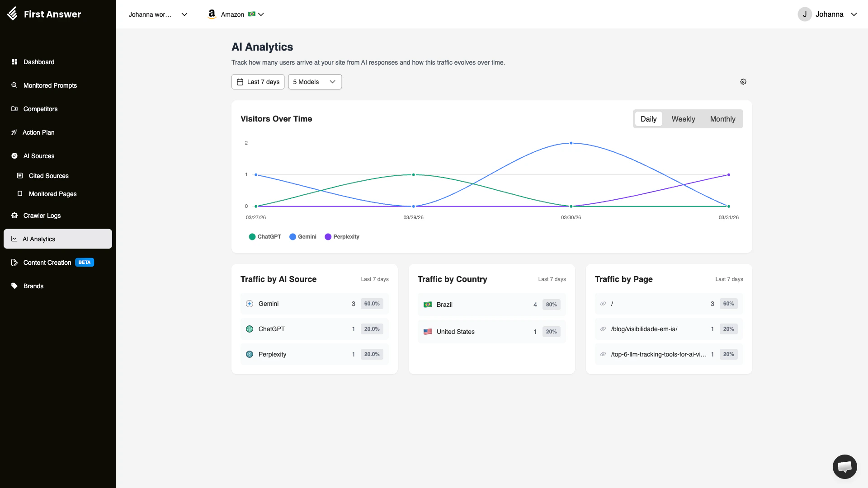Click the link icon beside /blog/visibilidade-em-ia/
The image size is (868, 488).
(603, 329)
